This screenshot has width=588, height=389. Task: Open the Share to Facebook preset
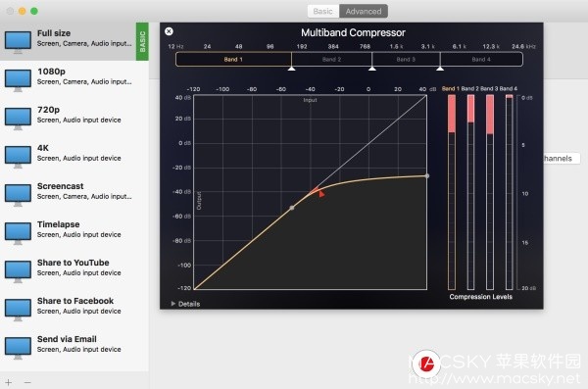click(x=74, y=306)
